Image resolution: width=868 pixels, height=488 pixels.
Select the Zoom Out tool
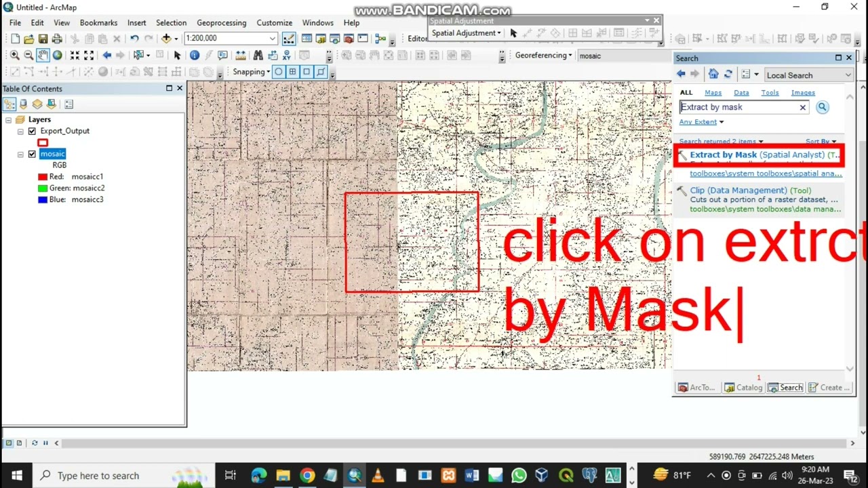28,55
